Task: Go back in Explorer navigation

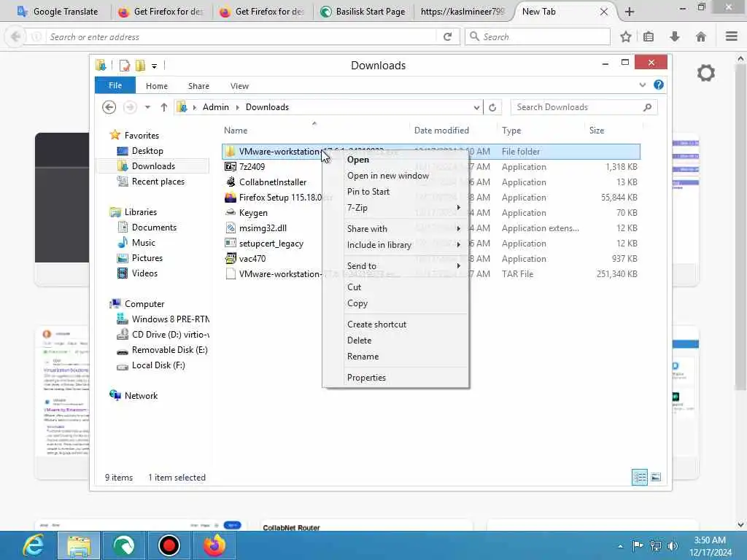Action: (109, 107)
